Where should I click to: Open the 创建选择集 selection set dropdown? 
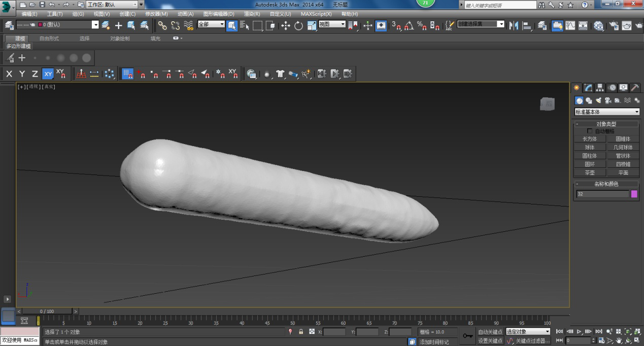[x=481, y=24]
